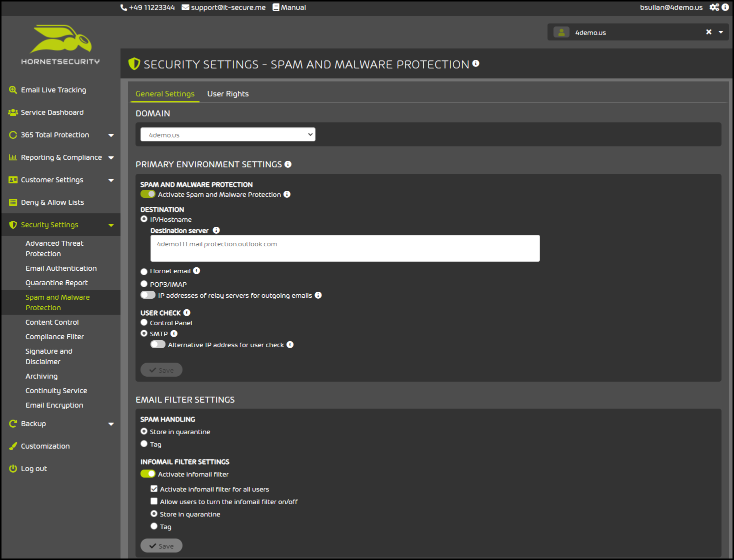Select the Hornet.email radio button
The image size is (734, 560).
coord(144,272)
